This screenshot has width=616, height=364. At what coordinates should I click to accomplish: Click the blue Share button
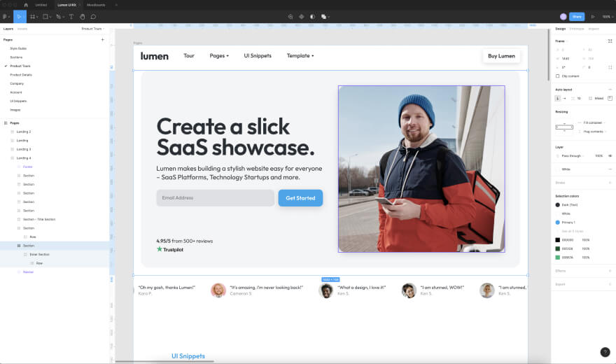pos(576,16)
